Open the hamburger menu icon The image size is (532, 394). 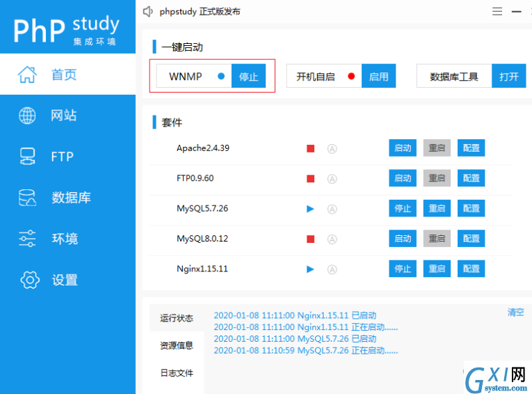pos(497,12)
